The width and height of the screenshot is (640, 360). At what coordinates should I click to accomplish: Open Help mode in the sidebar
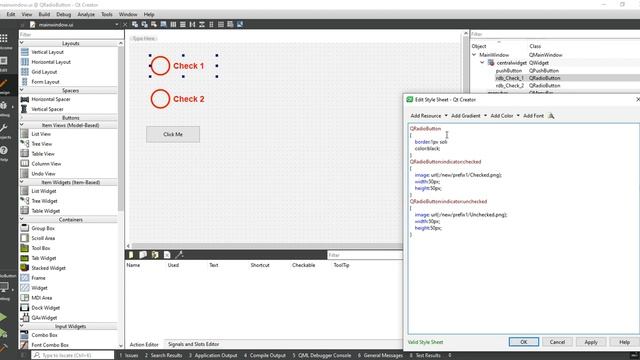[4, 153]
